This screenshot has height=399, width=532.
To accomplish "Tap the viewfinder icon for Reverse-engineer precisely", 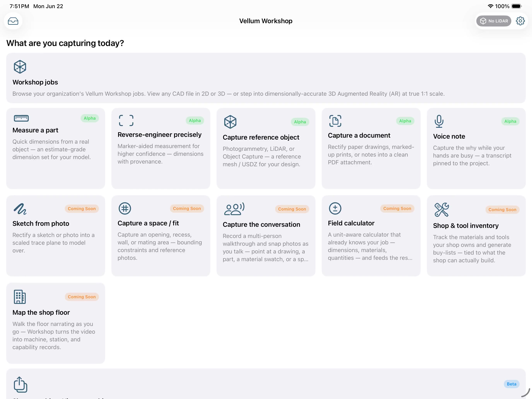I will click(x=126, y=120).
